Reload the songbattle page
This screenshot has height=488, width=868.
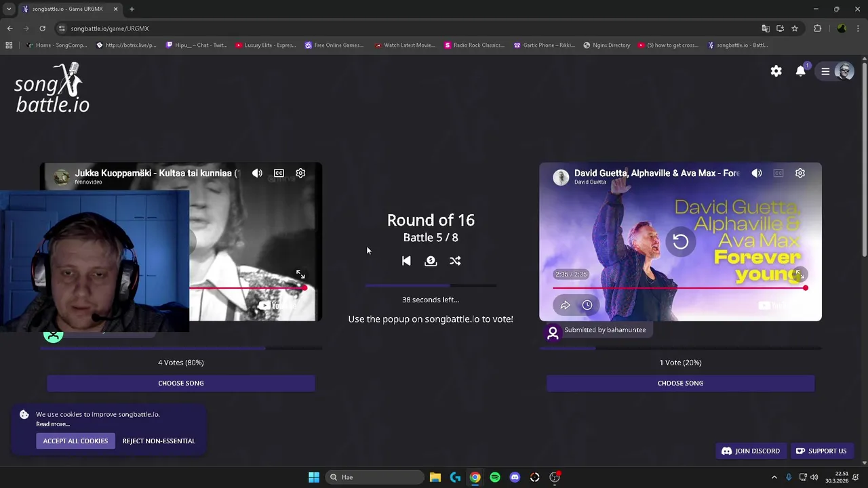(x=42, y=28)
